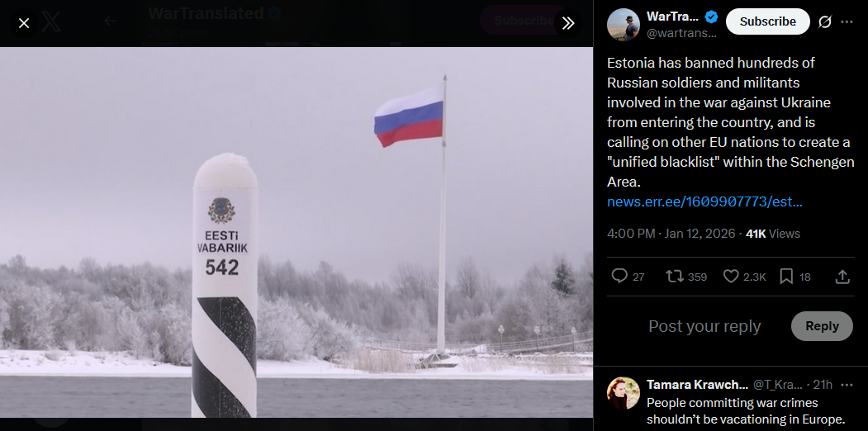Click the gray Reply button
This screenshot has height=431, width=868.
point(822,326)
